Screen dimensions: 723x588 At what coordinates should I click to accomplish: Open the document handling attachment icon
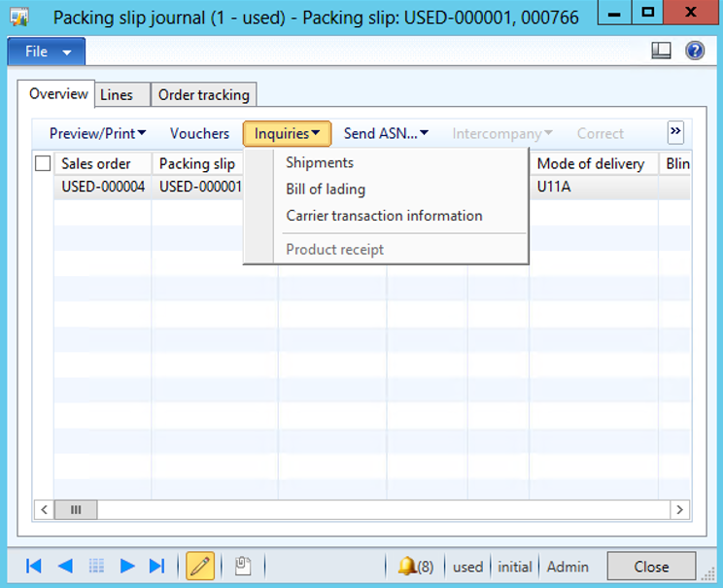pos(243,567)
